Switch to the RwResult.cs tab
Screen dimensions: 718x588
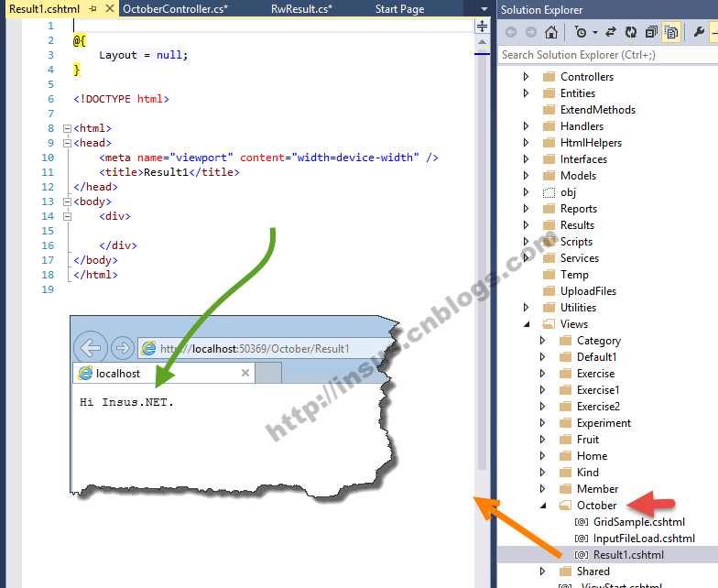tap(301, 9)
